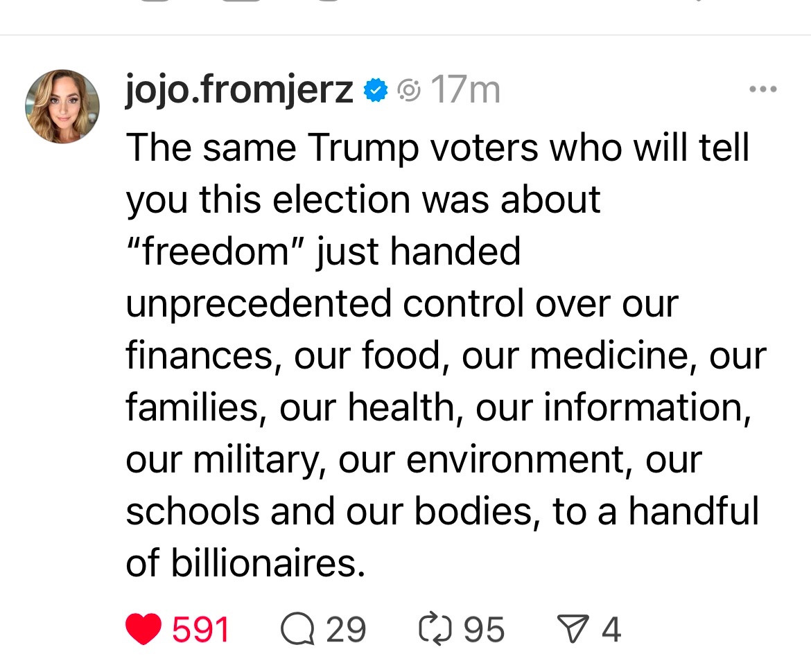This screenshot has width=811, height=672.
Task: Tap the share count of 4
Action: click(x=611, y=629)
